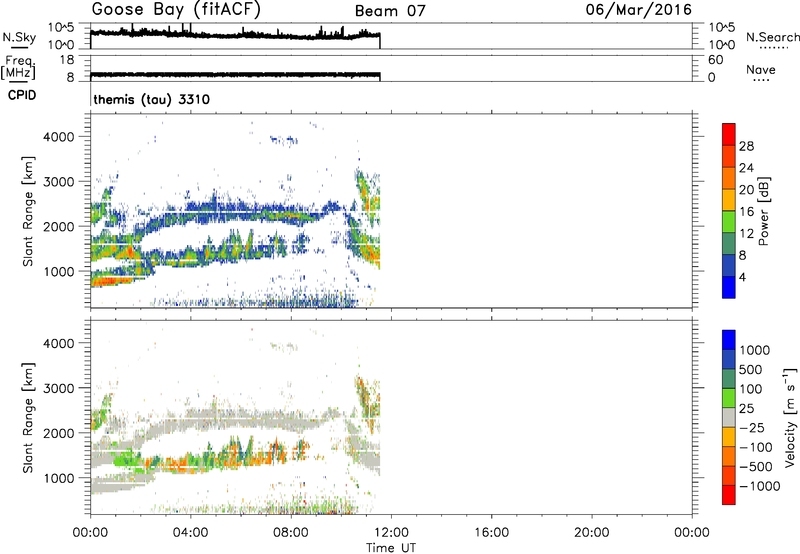Click the light green segment of the velocity colorbar
Image resolution: width=800 pixels, height=554 pixels.
pyautogui.click(x=729, y=398)
